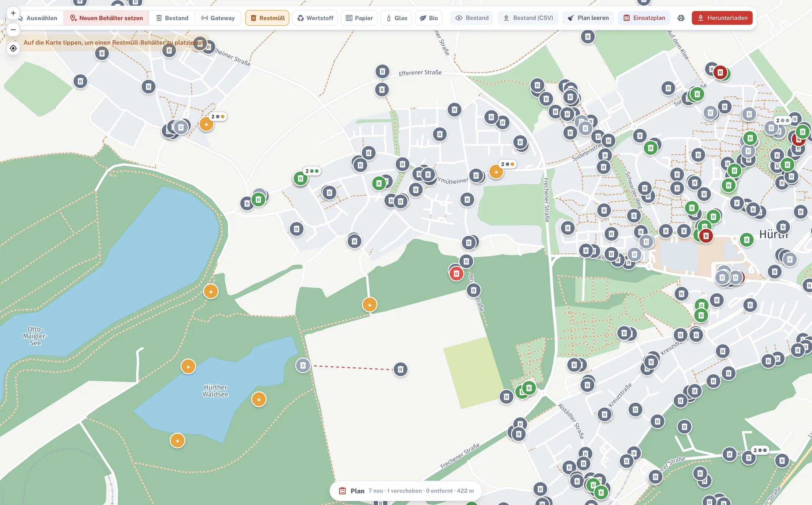Click moved container at dashed line end

[400, 369]
